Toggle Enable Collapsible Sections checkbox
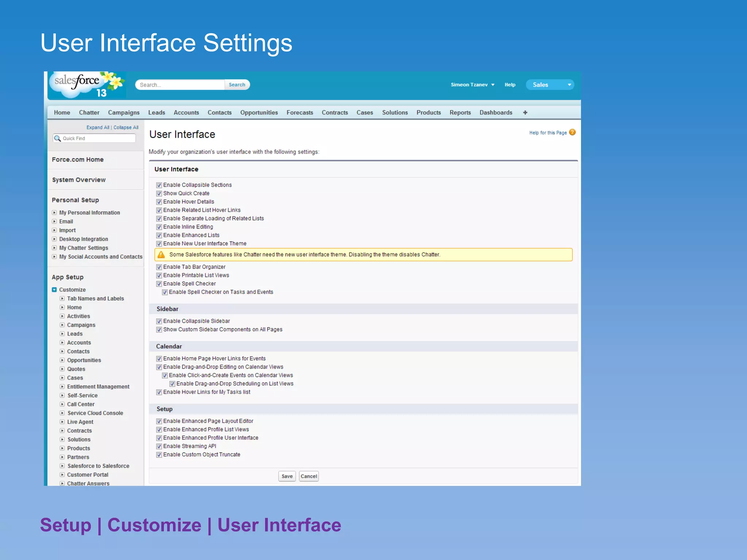The image size is (747, 560). pyautogui.click(x=159, y=185)
